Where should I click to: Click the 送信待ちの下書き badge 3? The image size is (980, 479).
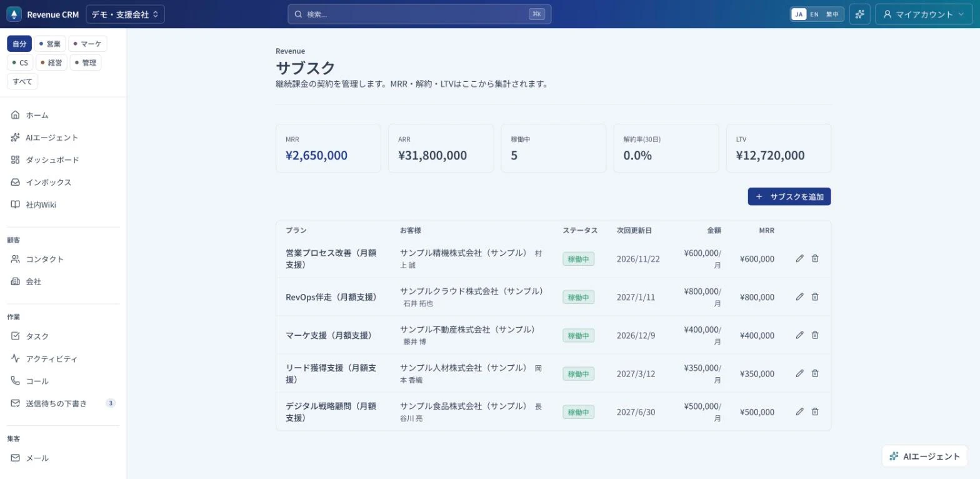(111, 403)
